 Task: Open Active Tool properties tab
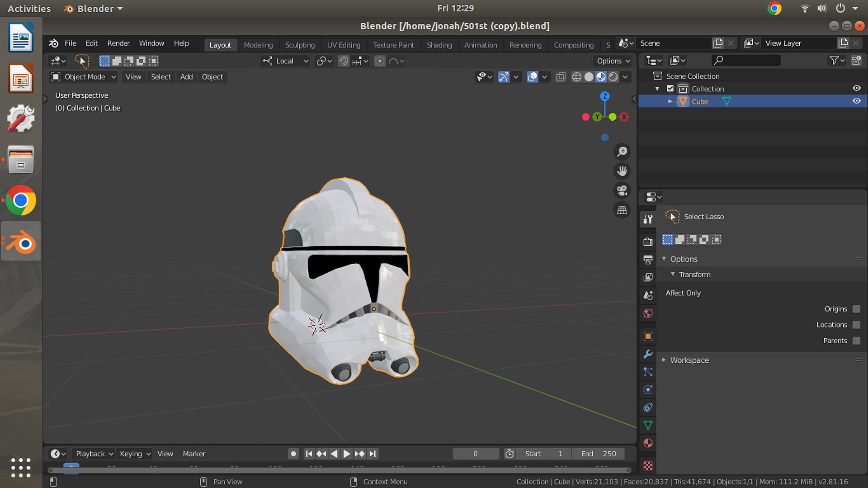click(648, 219)
